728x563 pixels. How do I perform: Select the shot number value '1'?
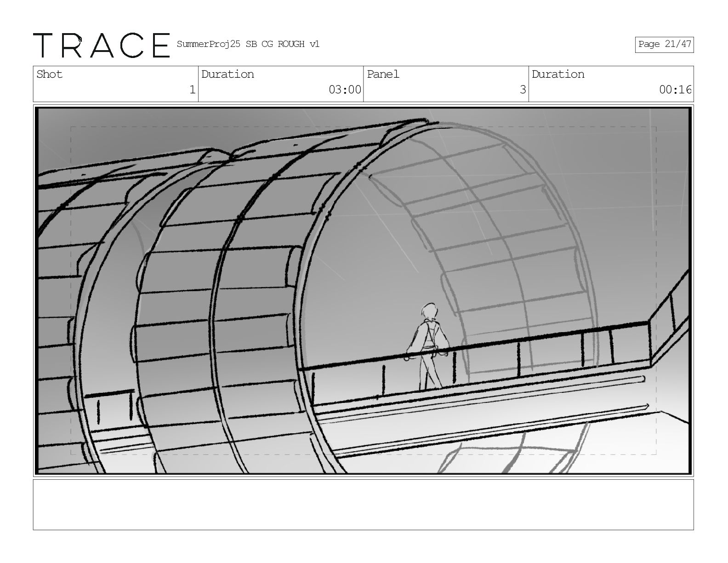pyautogui.click(x=193, y=90)
